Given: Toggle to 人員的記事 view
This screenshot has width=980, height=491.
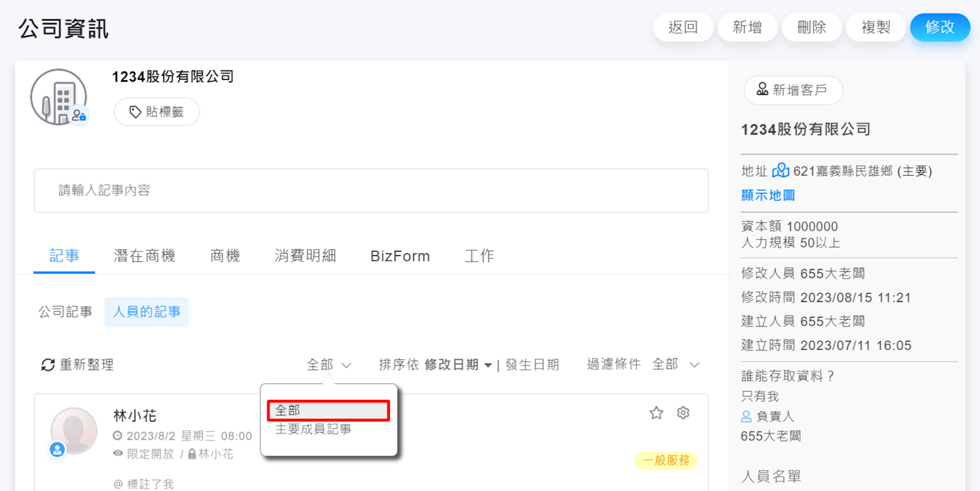Looking at the screenshot, I should pos(146,312).
